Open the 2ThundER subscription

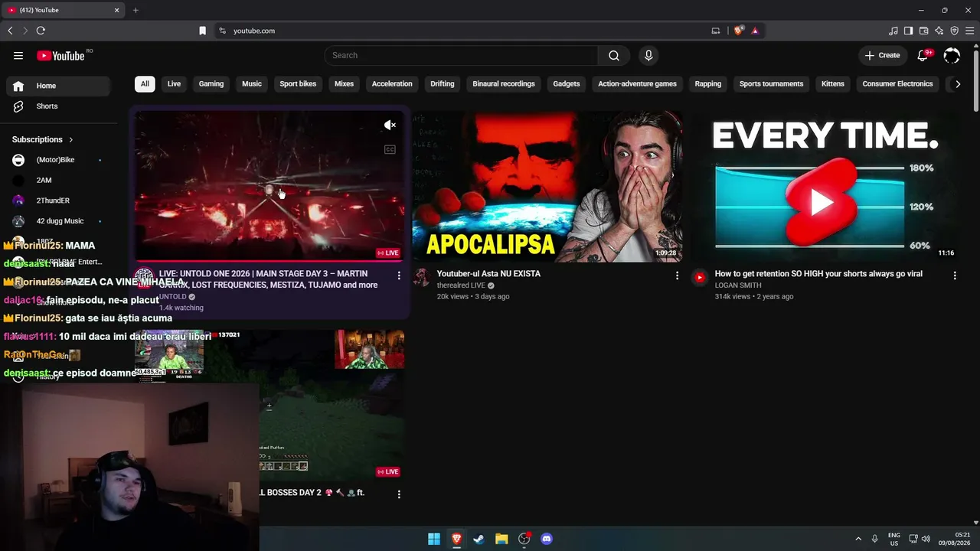click(x=57, y=201)
